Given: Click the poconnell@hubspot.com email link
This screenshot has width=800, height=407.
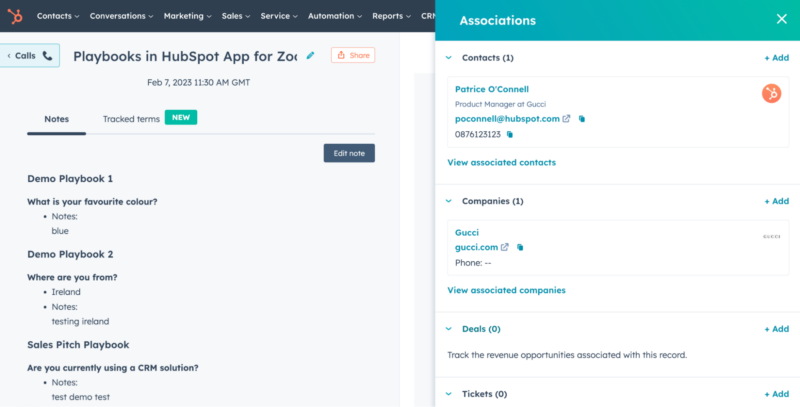Looking at the screenshot, I should [507, 118].
